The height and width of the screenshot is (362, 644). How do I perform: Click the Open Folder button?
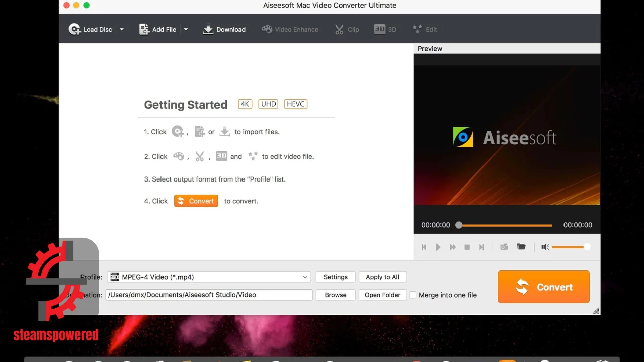point(382,295)
